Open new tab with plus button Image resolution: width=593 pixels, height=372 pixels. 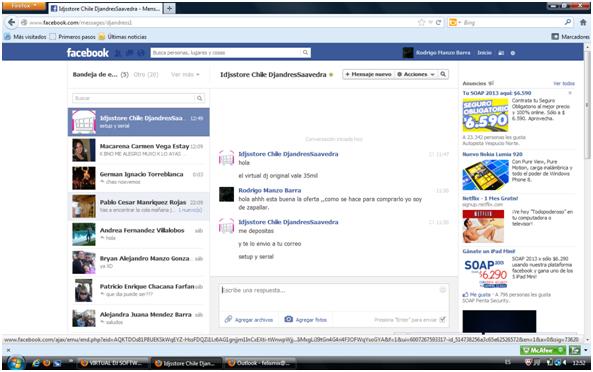coord(169,8)
